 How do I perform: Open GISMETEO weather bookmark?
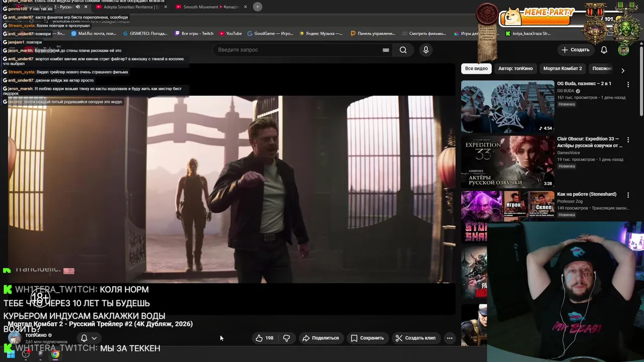[x=145, y=34]
